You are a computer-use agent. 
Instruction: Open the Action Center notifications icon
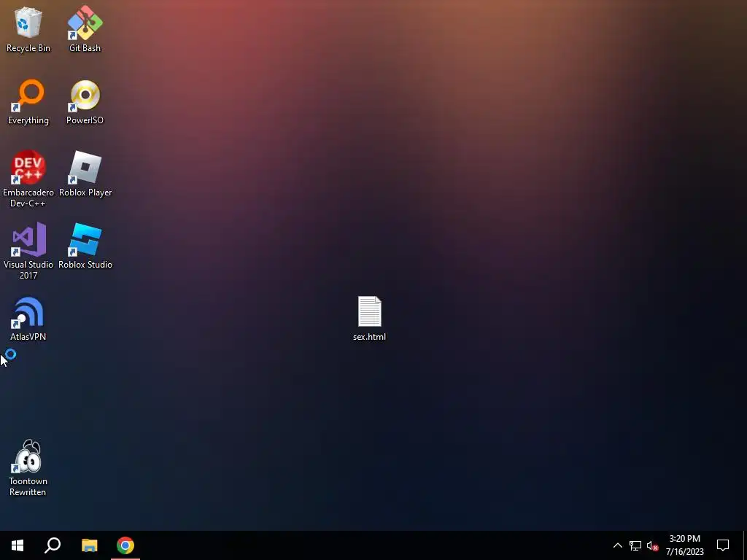click(x=723, y=545)
